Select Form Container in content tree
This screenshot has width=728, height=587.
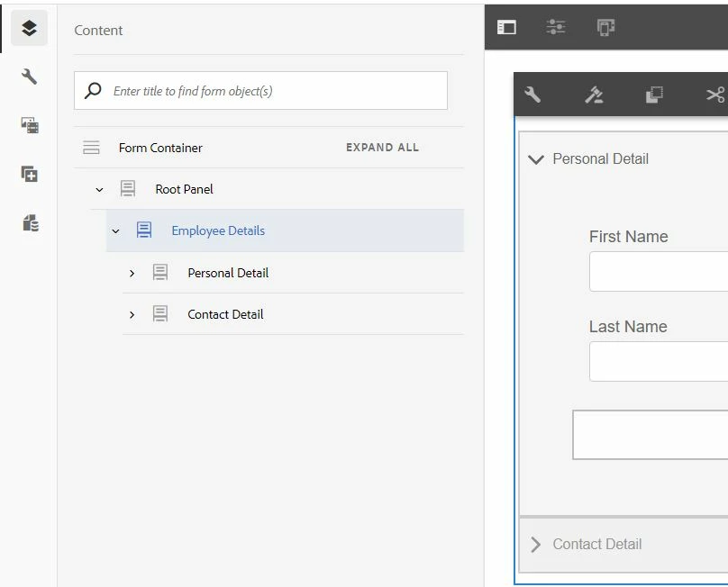160,148
